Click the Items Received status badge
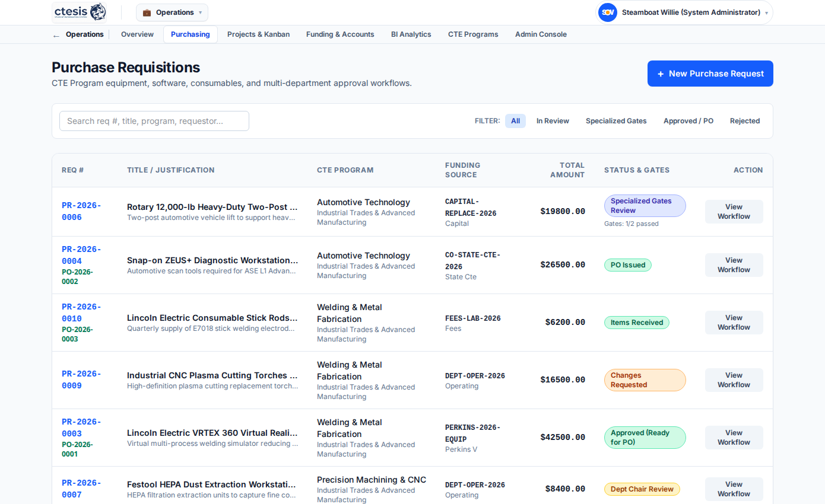Image resolution: width=825 pixels, height=504 pixels. (x=637, y=323)
